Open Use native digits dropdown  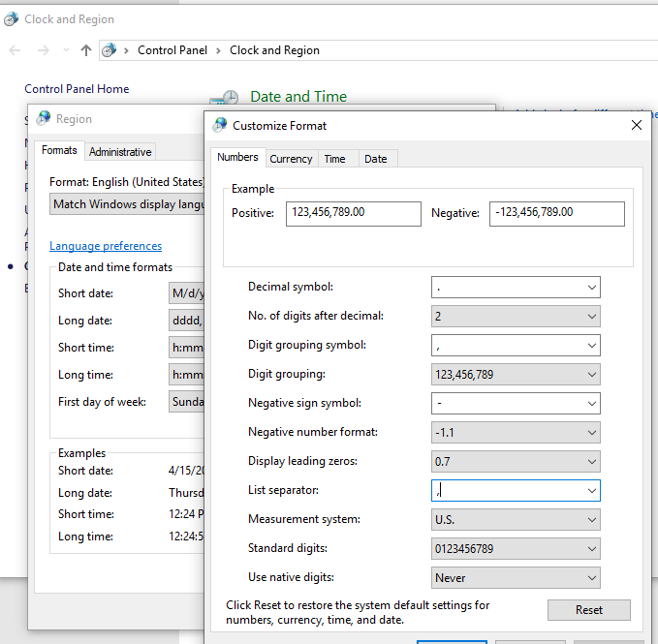[516, 578]
